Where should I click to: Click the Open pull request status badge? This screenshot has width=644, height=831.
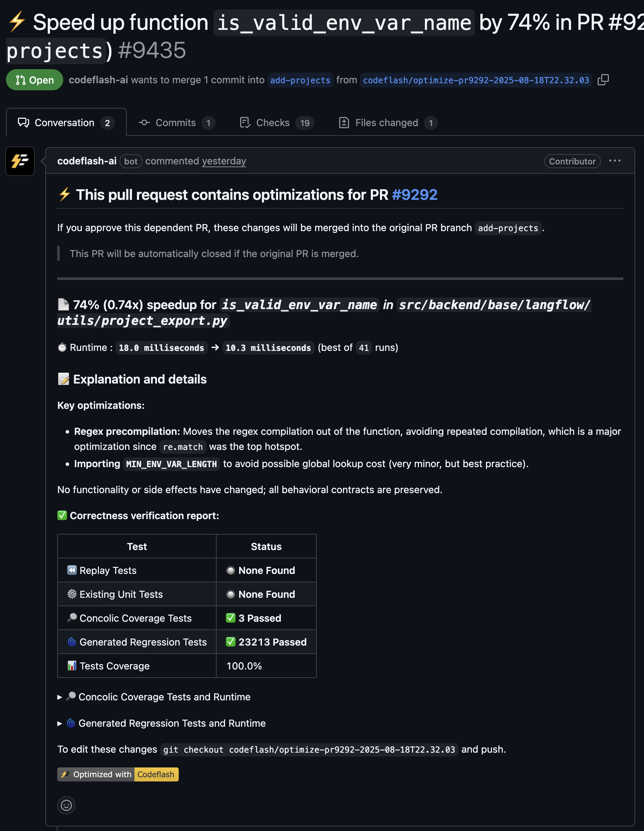click(x=35, y=80)
